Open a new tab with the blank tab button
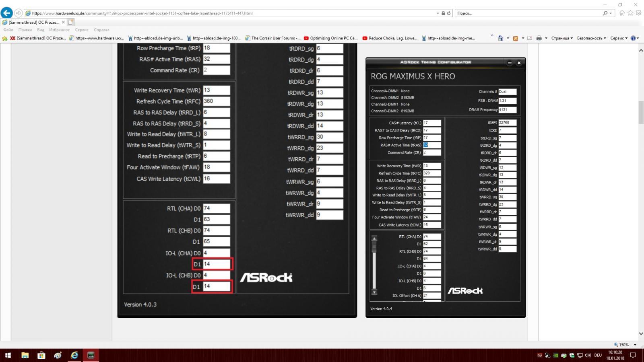 71,22
